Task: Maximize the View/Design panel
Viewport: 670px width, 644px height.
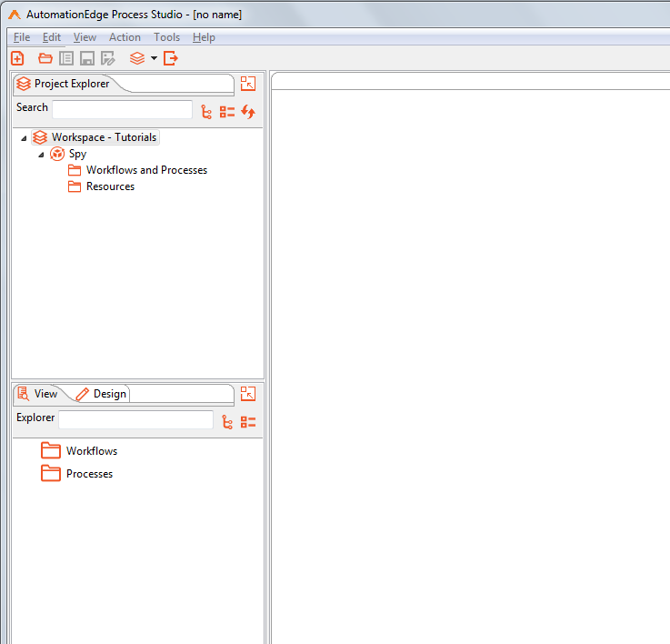Action: click(248, 394)
